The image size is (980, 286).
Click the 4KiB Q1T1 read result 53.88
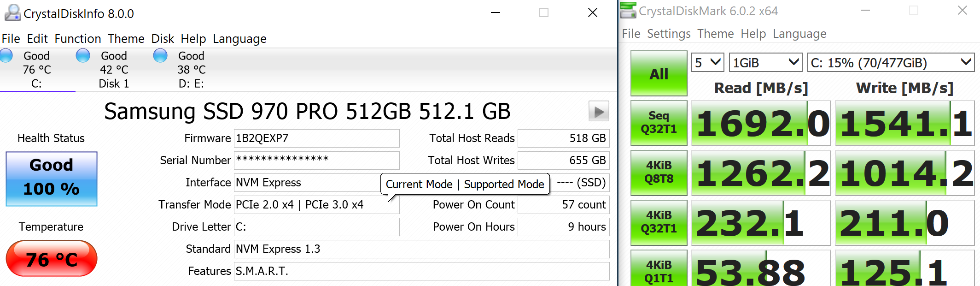761,268
